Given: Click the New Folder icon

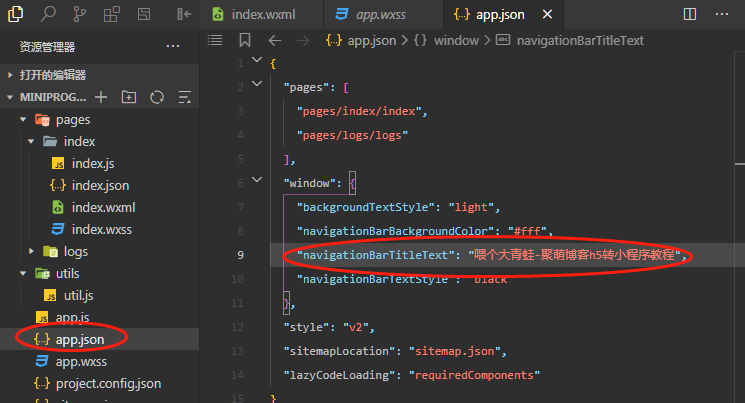Looking at the screenshot, I should pyautogui.click(x=128, y=97).
